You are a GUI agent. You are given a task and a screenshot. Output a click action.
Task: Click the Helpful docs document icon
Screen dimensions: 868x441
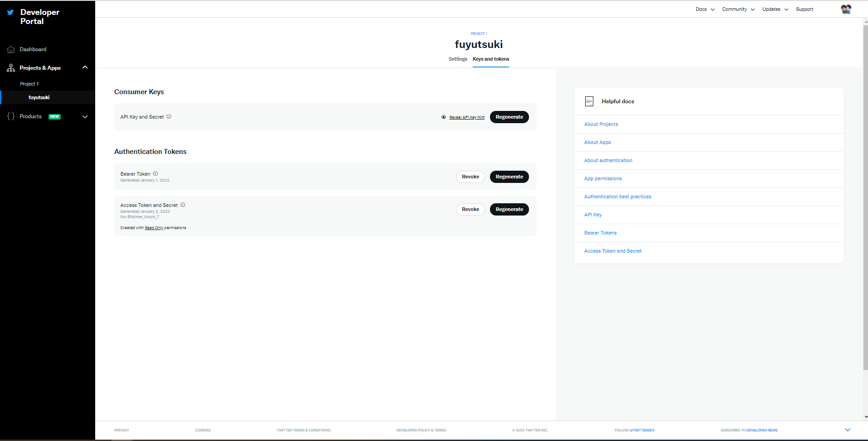point(589,101)
